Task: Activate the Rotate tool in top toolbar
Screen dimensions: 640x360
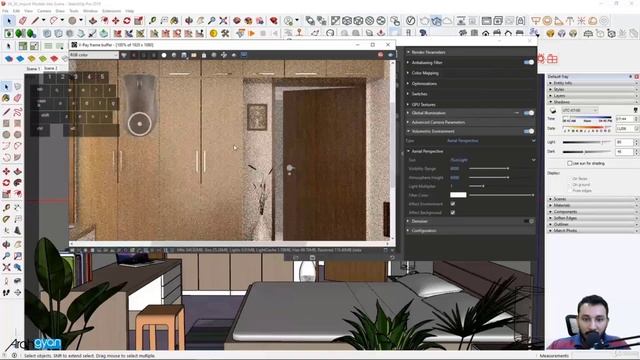Action: 127,20
